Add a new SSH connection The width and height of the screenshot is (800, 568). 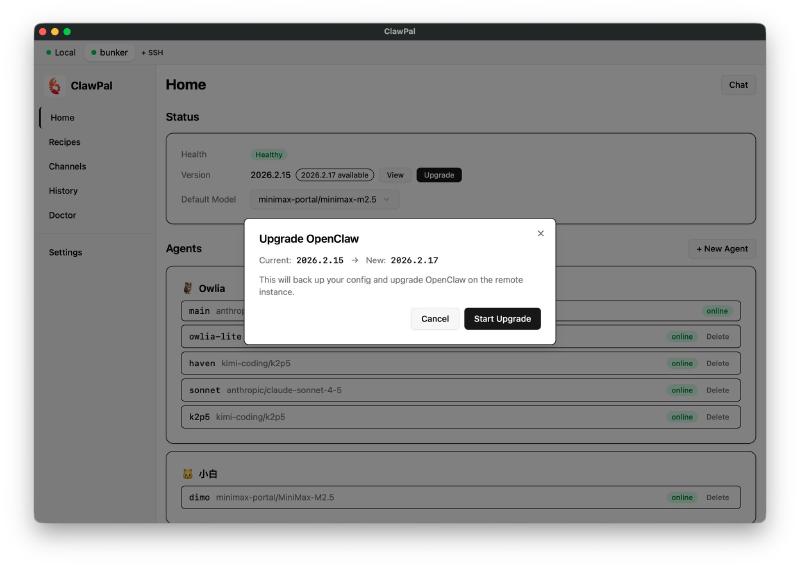(x=152, y=52)
